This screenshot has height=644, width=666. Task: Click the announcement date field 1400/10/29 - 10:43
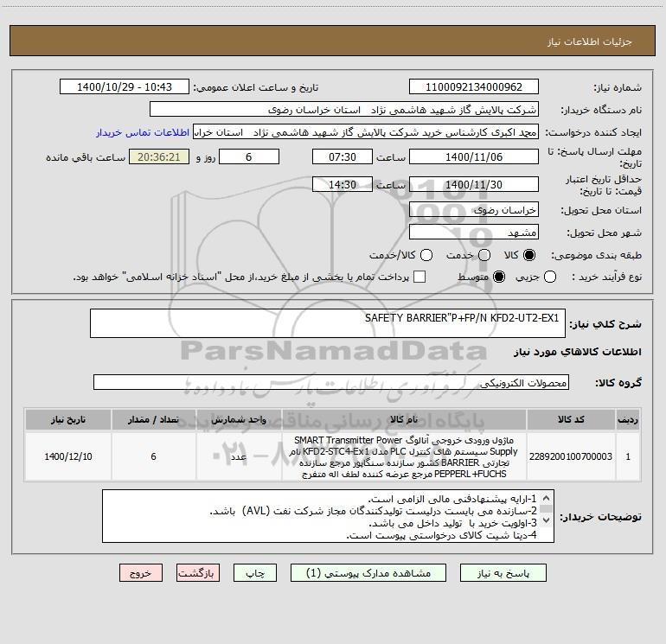pyautogui.click(x=125, y=86)
